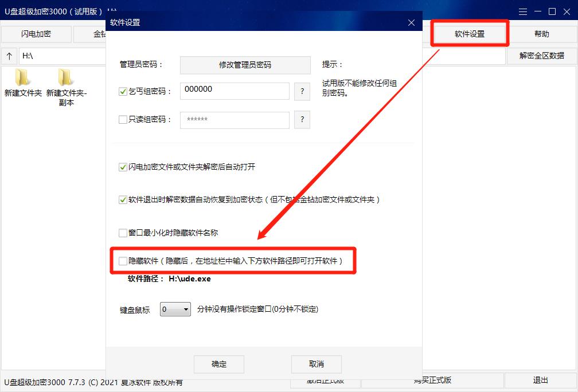Click the question mark beside 乞丐组密码
This screenshot has width=578, height=392.
302,91
